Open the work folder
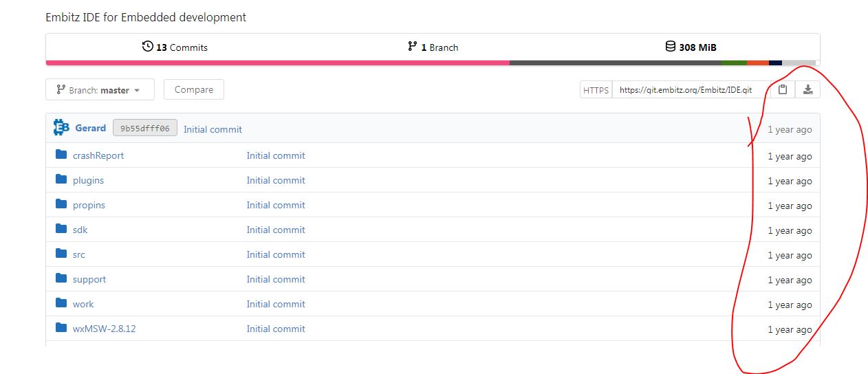The image size is (868, 374). click(83, 304)
